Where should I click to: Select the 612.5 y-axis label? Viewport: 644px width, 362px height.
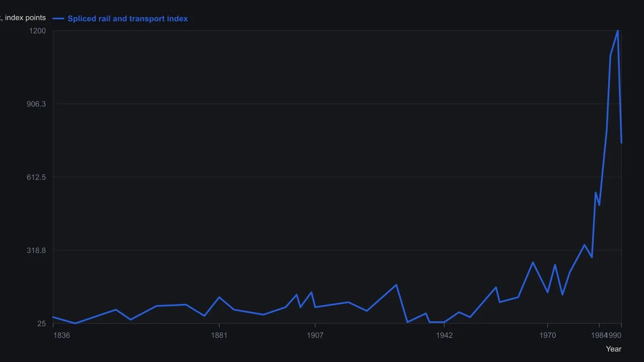[x=36, y=177]
